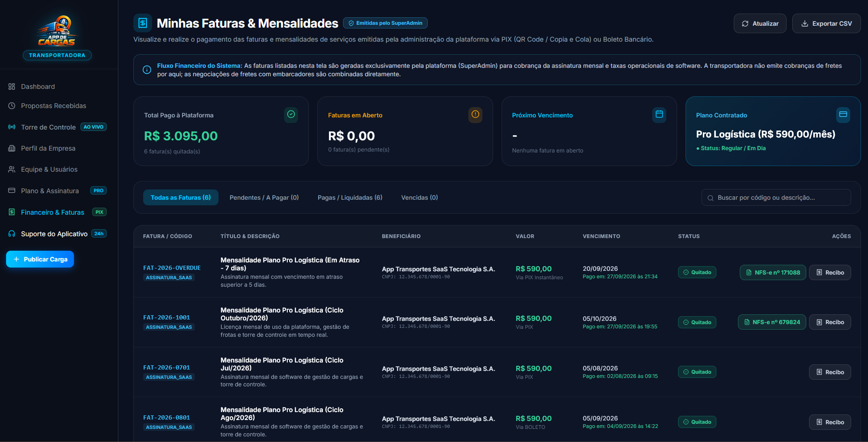This screenshot has height=442, width=868.
Task: Click the Quitado status of FAT-2026-0801
Action: 697,422
